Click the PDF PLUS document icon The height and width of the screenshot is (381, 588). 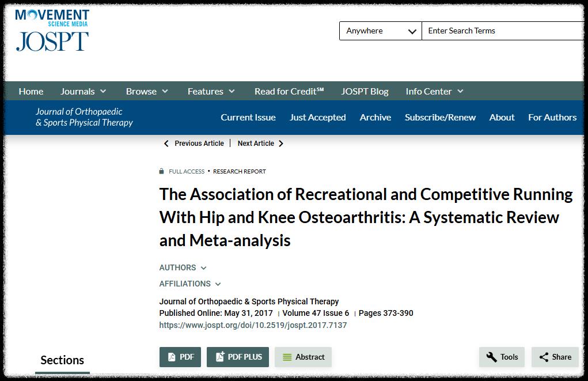coord(220,357)
